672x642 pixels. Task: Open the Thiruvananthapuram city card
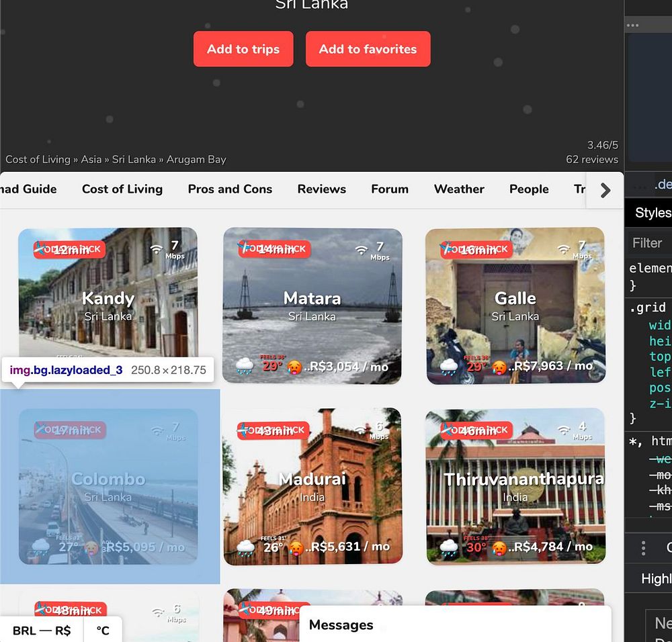click(515, 486)
